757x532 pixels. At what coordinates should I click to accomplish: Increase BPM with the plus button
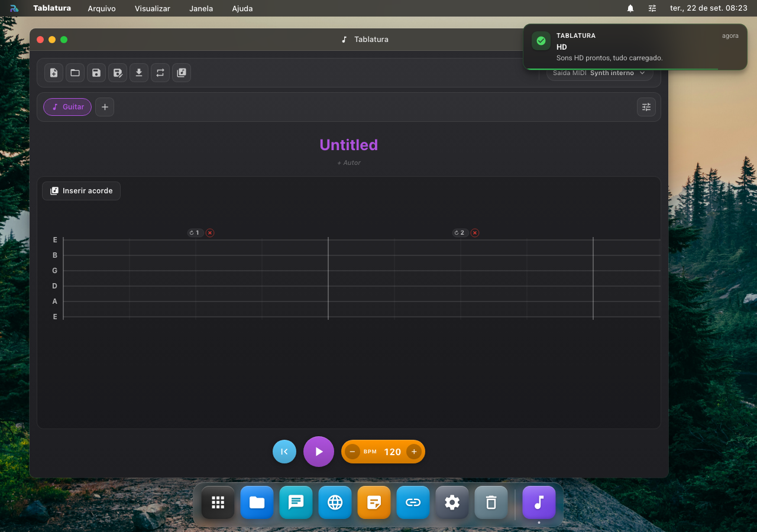[414, 452]
